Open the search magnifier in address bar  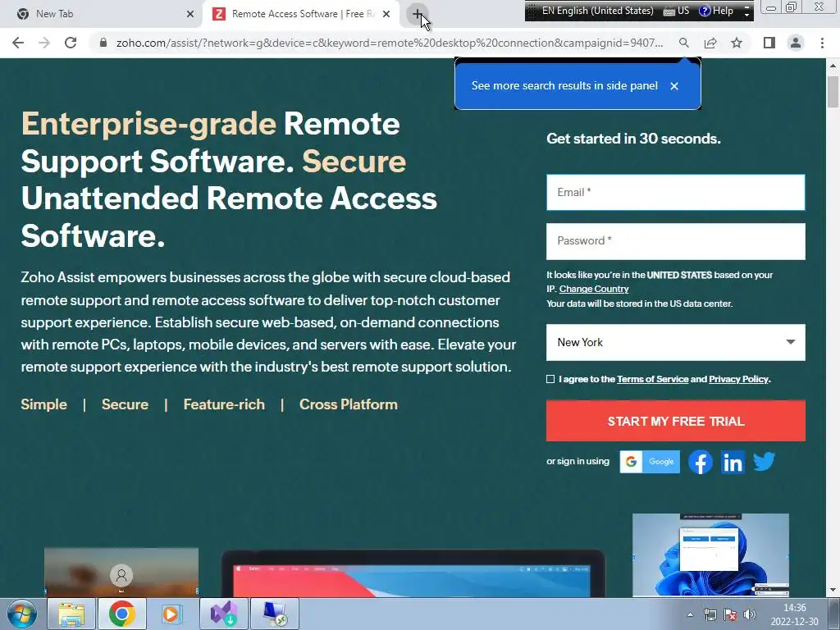click(x=683, y=43)
